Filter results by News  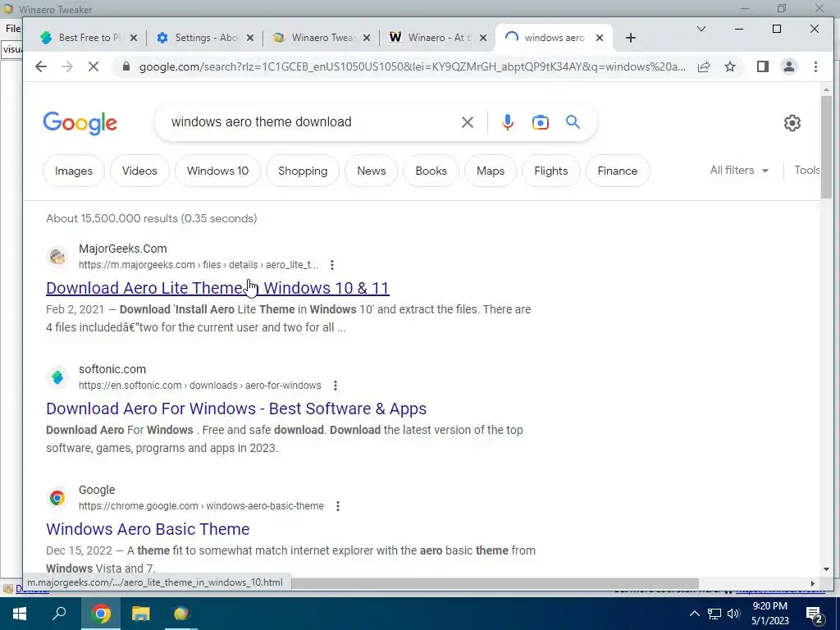click(372, 171)
